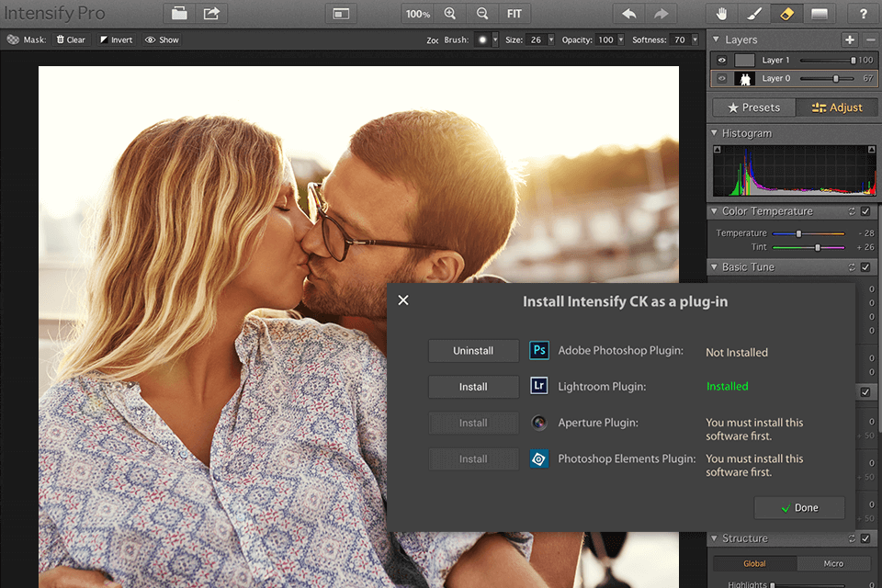Switch to the Presets tab
Viewport: 882px width, 588px height.
click(753, 107)
